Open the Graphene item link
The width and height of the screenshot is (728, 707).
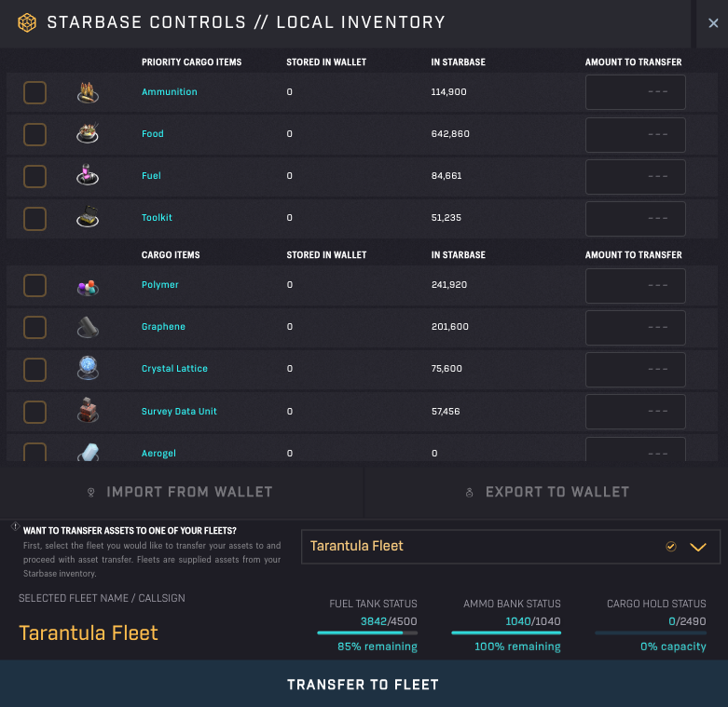tap(163, 326)
